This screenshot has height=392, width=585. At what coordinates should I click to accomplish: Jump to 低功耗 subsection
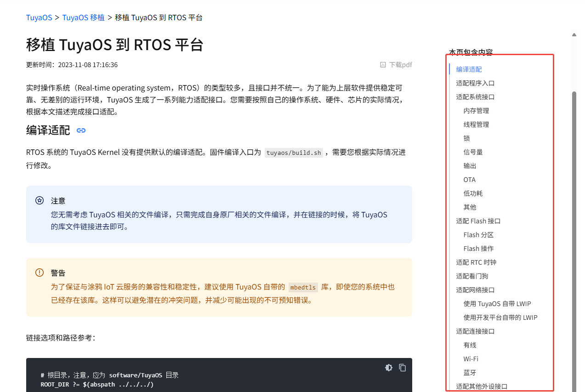(473, 193)
